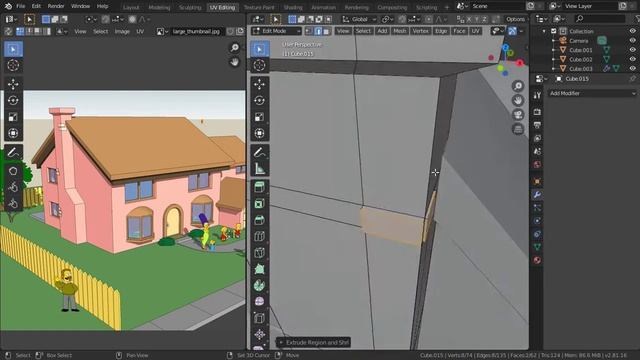
Task: Select the Knife tool
Action: tap(259, 253)
